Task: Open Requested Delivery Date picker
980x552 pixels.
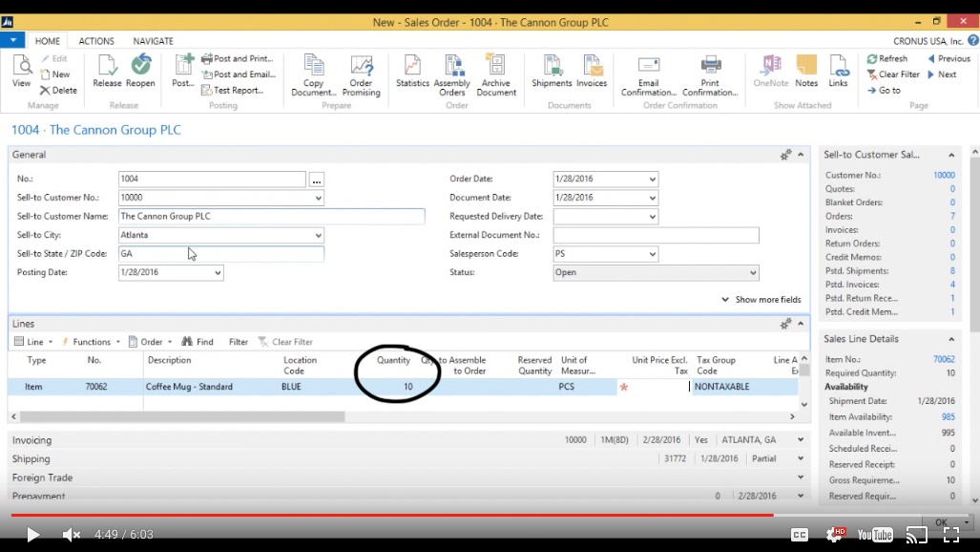Action: click(653, 217)
